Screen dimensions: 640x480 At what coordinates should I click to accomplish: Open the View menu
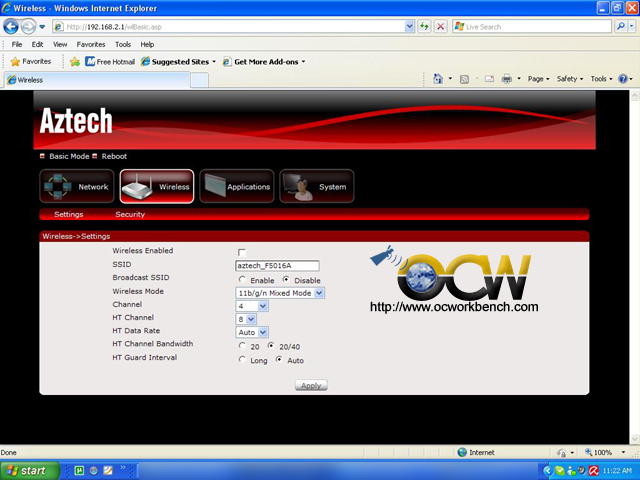click(x=60, y=44)
